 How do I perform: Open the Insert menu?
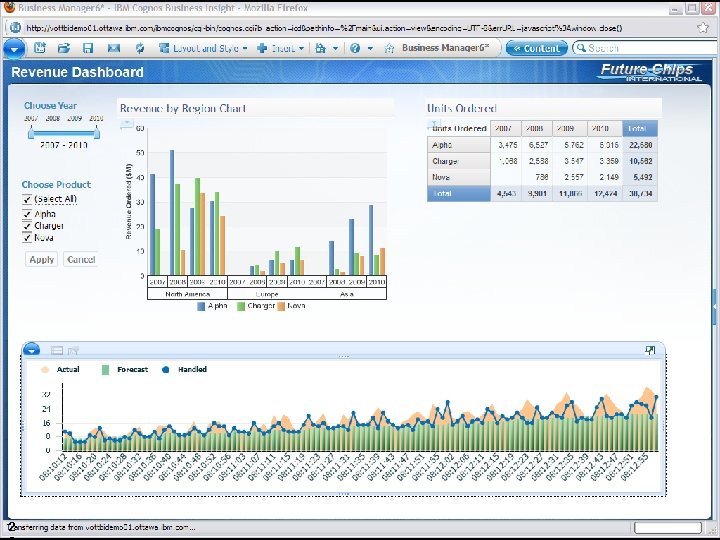[280, 48]
